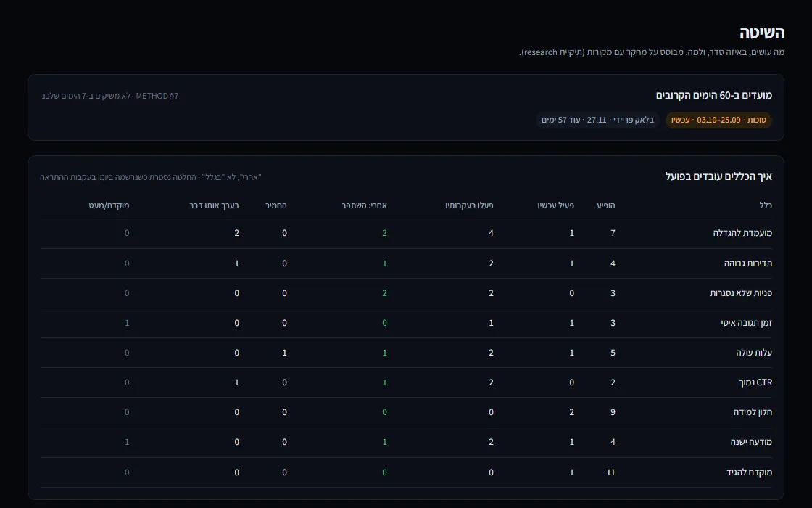Viewport: 812px width, 508px height.
Task: Click the value 2 in the "חלון למידה" row
Action: (572, 413)
